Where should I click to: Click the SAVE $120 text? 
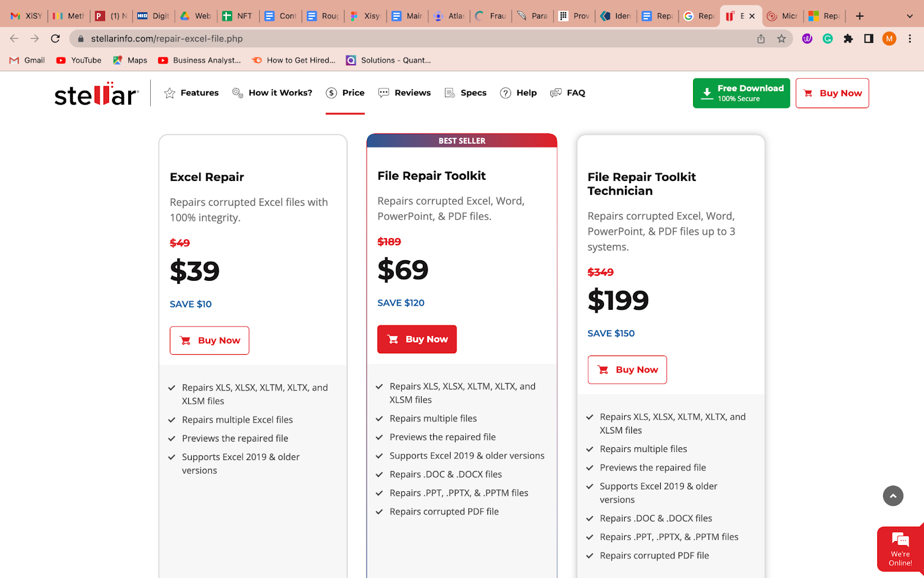pos(401,303)
